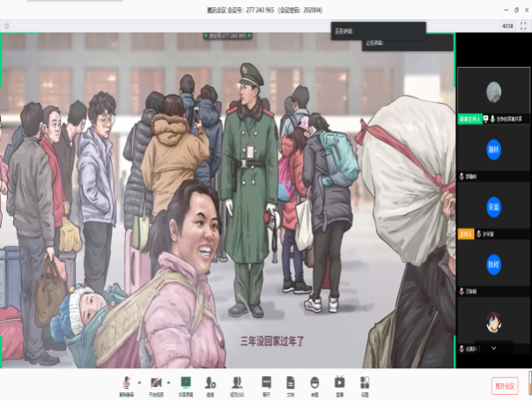This screenshot has width=532, height=401.
Task: Click the Live streaming icon
Action: [339, 382]
